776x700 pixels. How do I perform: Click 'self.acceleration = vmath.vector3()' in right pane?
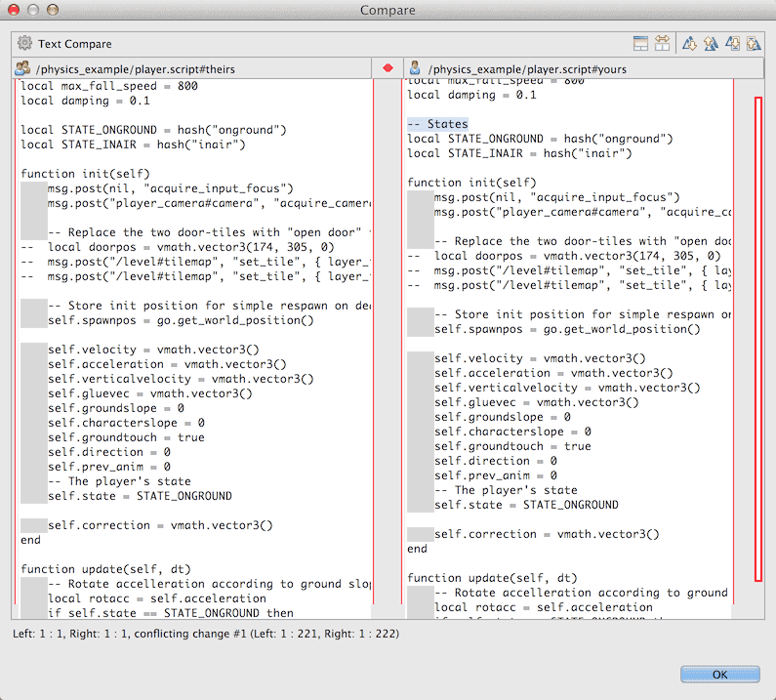tap(553, 373)
